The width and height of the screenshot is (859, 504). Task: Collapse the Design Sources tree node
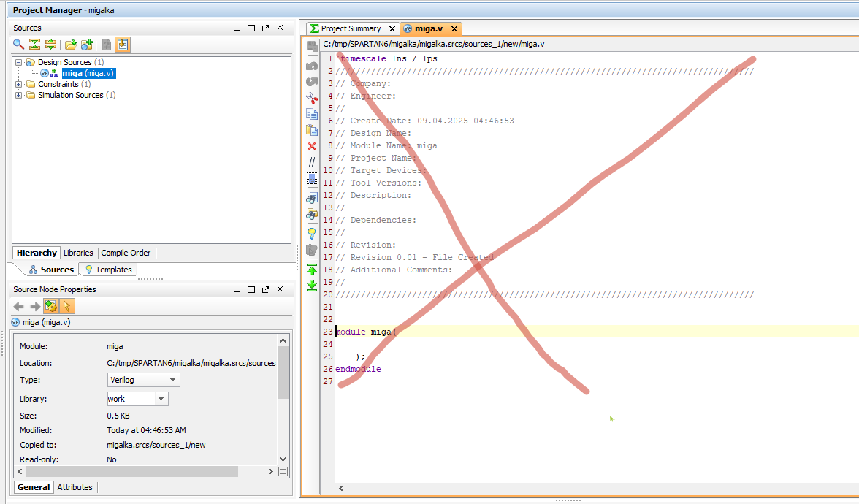18,63
